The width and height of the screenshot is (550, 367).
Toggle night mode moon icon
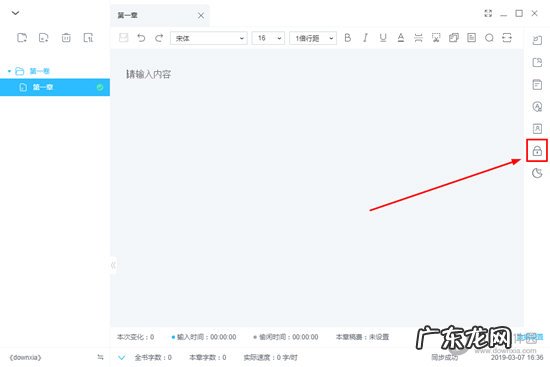pos(537,173)
